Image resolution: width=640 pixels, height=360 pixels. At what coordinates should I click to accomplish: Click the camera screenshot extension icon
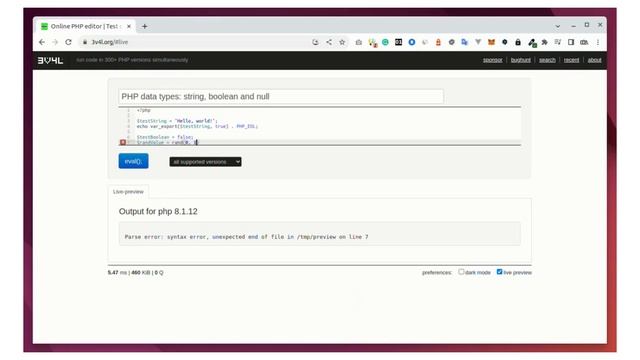[358, 42]
